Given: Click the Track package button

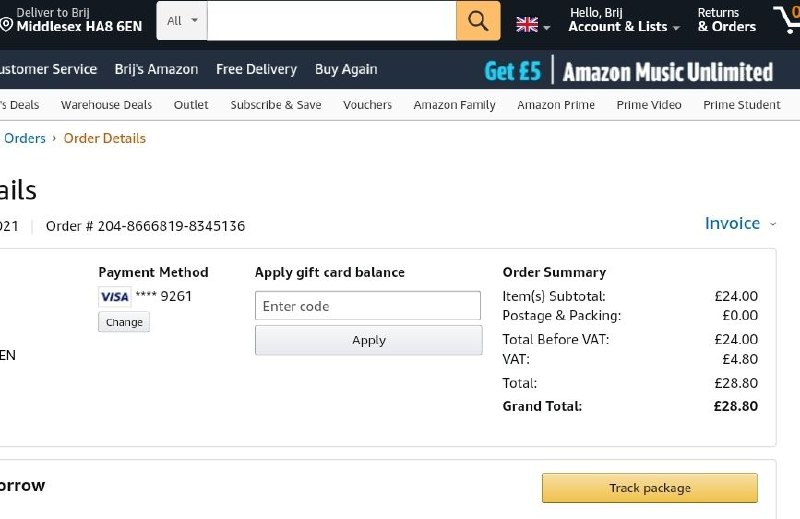Looking at the screenshot, I should pyautogui.click(x=649, y=488).
